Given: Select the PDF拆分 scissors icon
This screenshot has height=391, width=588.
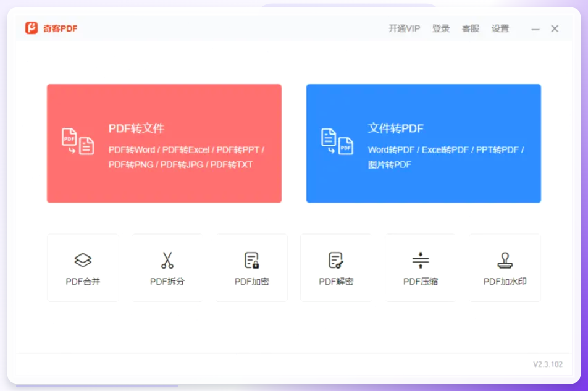Looking at the screenshot, I should [x=167, y=260].
